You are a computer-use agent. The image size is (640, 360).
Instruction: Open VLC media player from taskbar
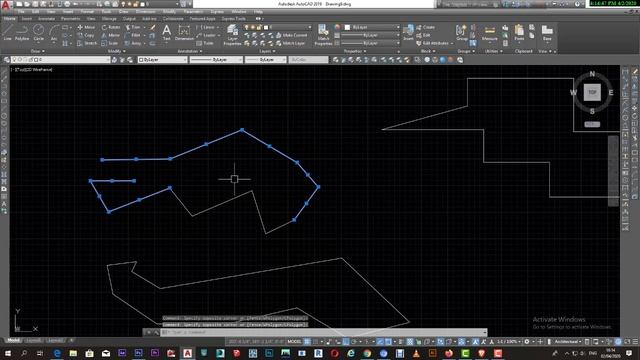(x=416, y=353)
